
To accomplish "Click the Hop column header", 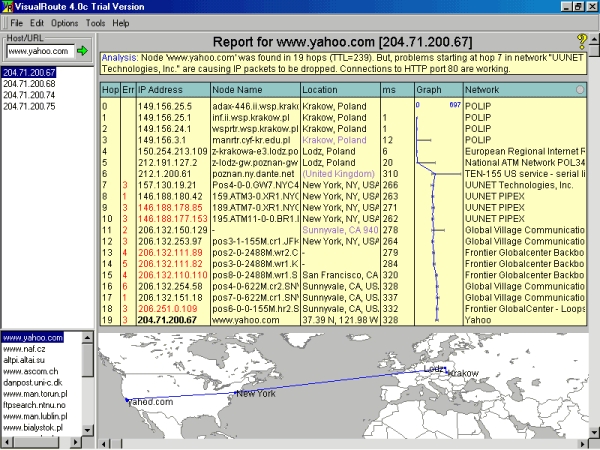I will (x=110, y=90).
